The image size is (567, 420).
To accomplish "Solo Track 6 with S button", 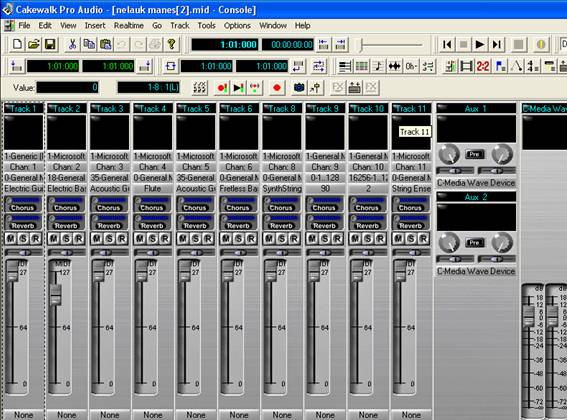I will 239,238.
